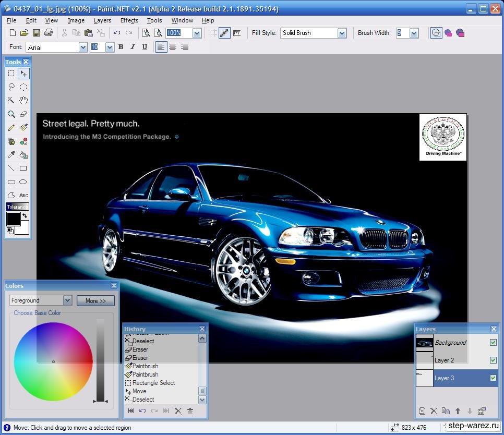Image resolution: width=504 pixels, height=435 pixels.
Task: Choose the Text tool labeled ABC
Action: pyautogui.click(x=23, y=195)
